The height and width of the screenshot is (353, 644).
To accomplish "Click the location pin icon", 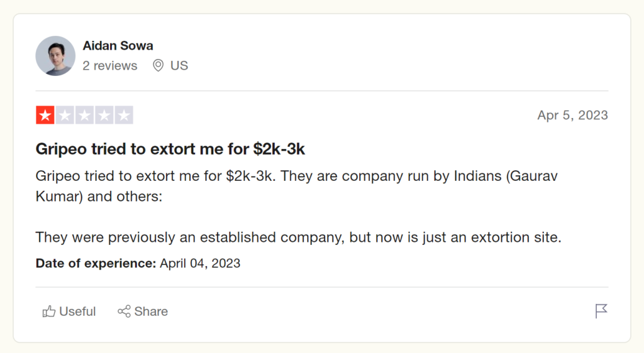I will click(158, 65).
